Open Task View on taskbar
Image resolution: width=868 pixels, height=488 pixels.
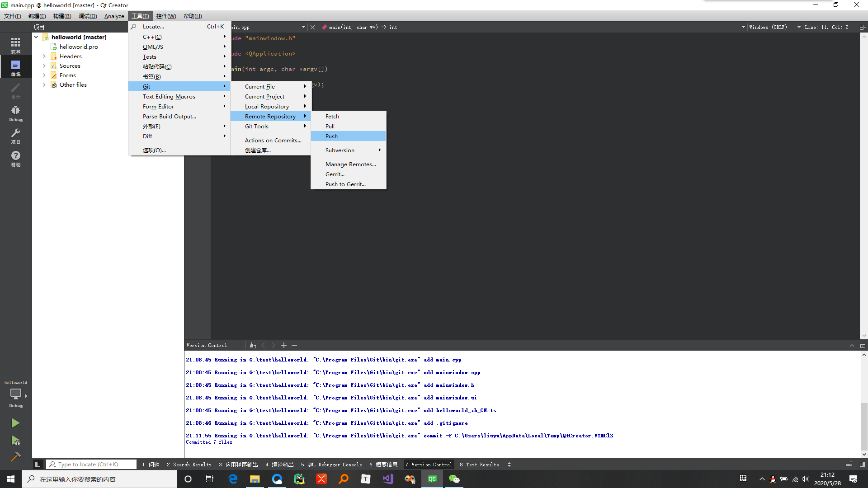(x=210, y=479)
